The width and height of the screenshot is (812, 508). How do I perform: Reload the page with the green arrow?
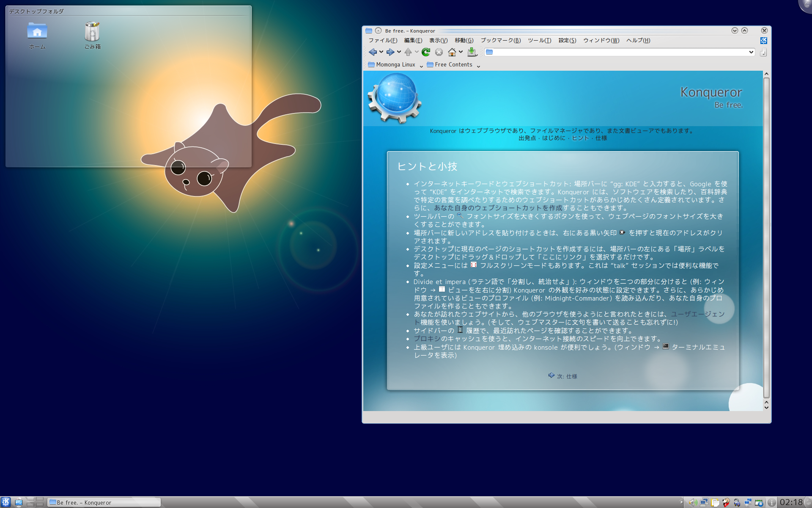click(x=426, y=52)
